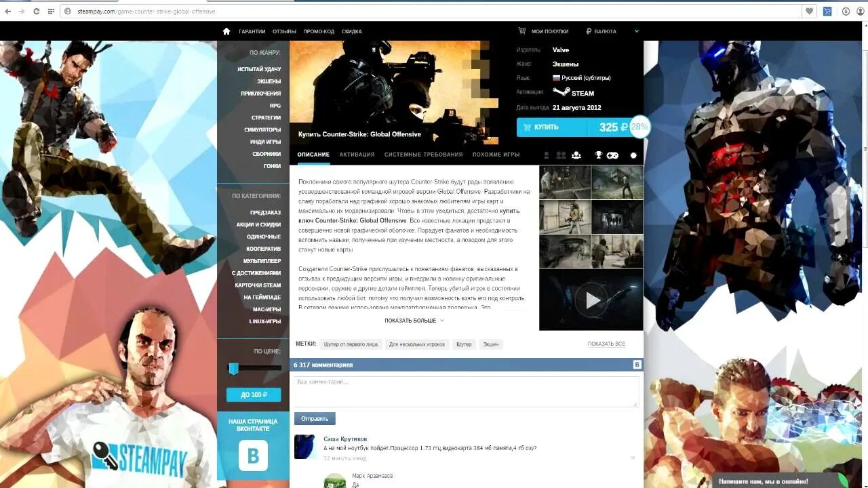Open Отзывы in the top menu
868x488 pixels.
coord(284,31)
